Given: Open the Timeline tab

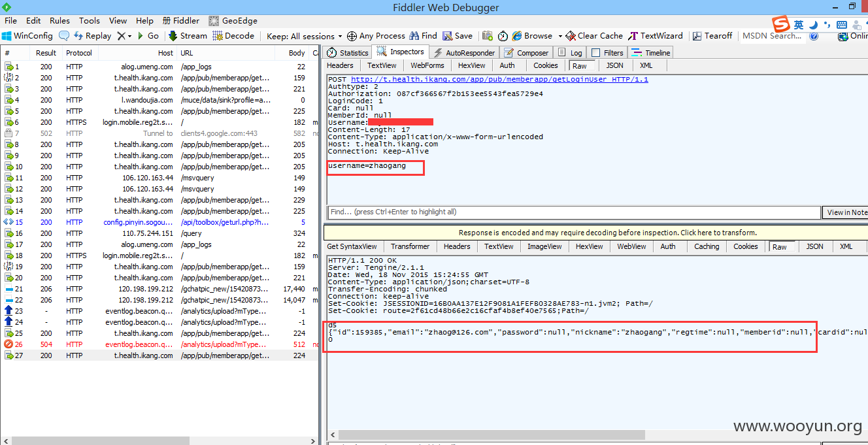Looking at the screenshot, I should pyautogui.click(x=650, y=53).
